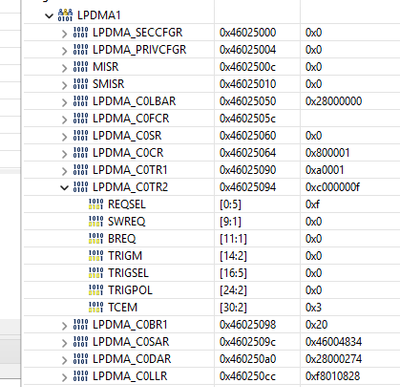Click the MISR register icon
This screenshot has height=387, width=400.
[x=80, y=67]
